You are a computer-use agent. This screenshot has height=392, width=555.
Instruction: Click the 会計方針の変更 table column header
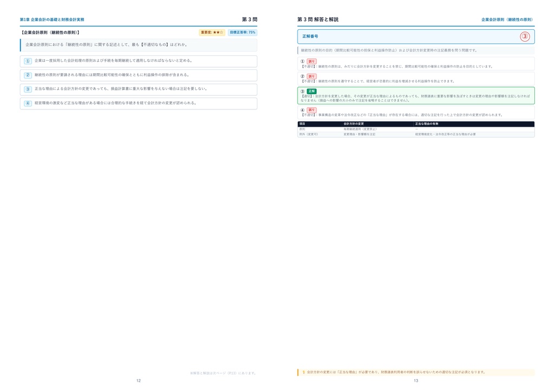[x=354, y=124]
